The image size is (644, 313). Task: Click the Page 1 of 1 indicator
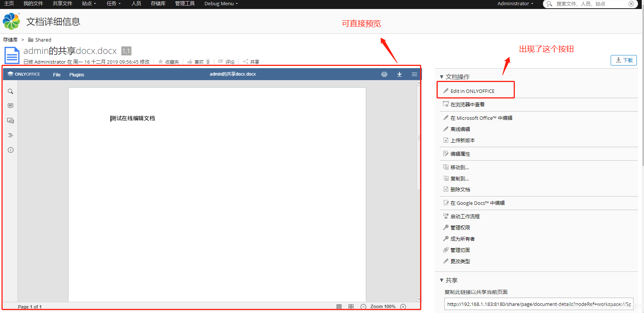point(30,307)
